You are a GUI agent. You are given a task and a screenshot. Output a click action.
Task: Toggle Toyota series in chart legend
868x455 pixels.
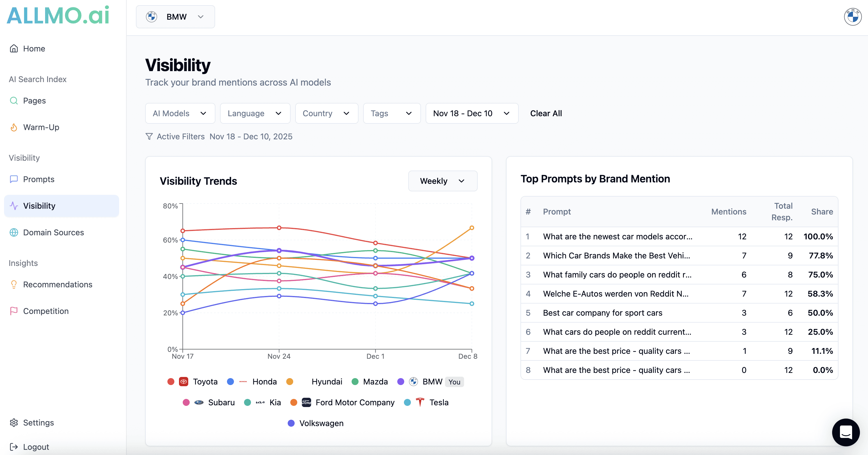tap(204, 382)
